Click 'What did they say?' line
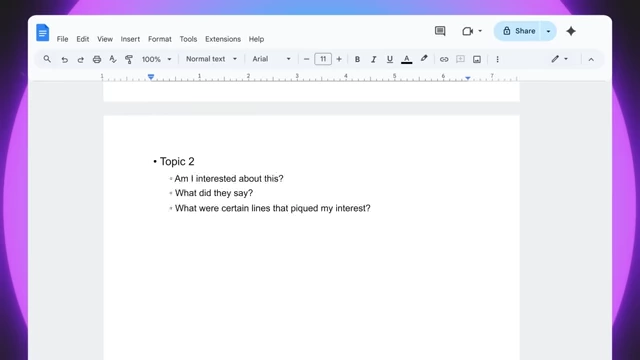The image size is (640, 360). (214, 193)
